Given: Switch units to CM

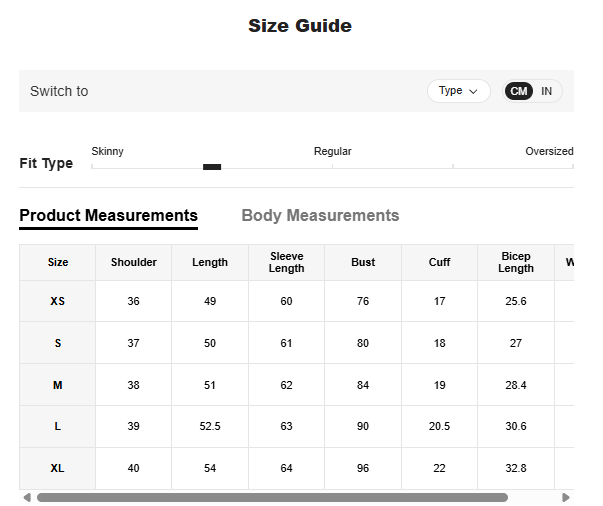Looking at the screenshot, I should [x=518, y=91].
